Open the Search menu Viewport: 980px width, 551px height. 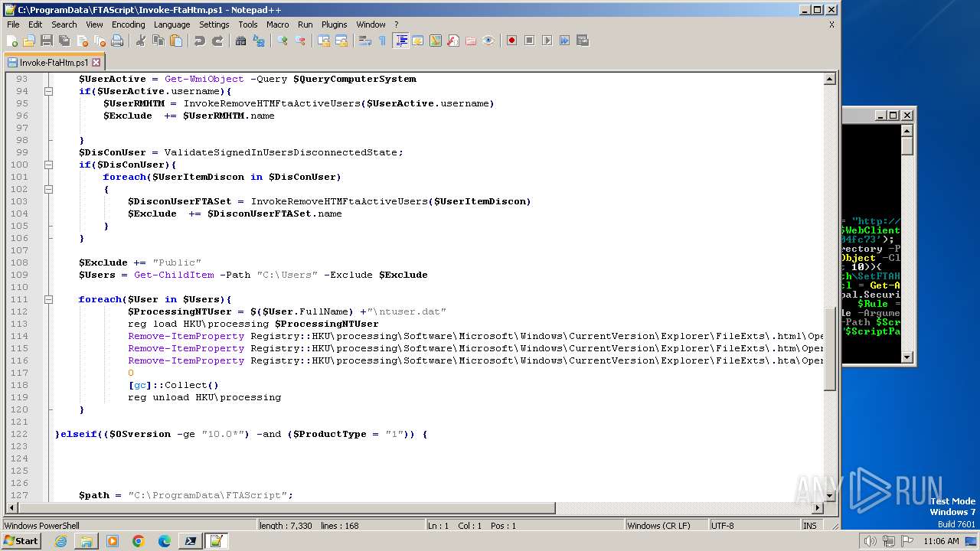click(x=64, y=24)
